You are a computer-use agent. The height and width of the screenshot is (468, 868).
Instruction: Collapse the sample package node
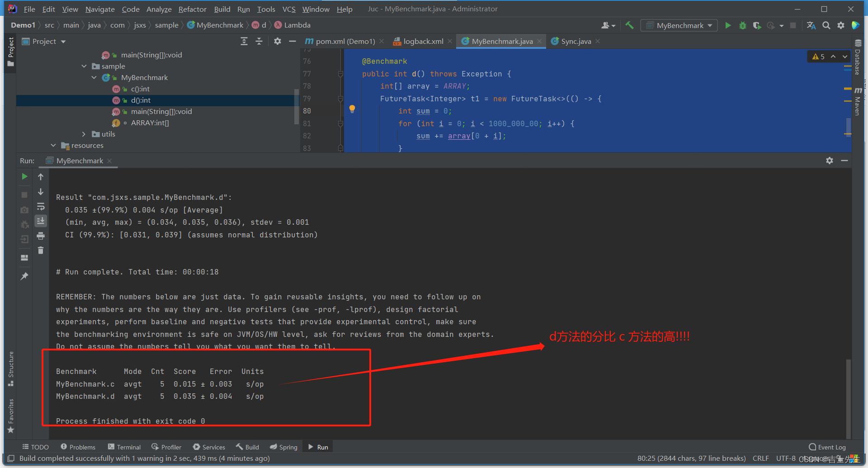pos(84,66)
